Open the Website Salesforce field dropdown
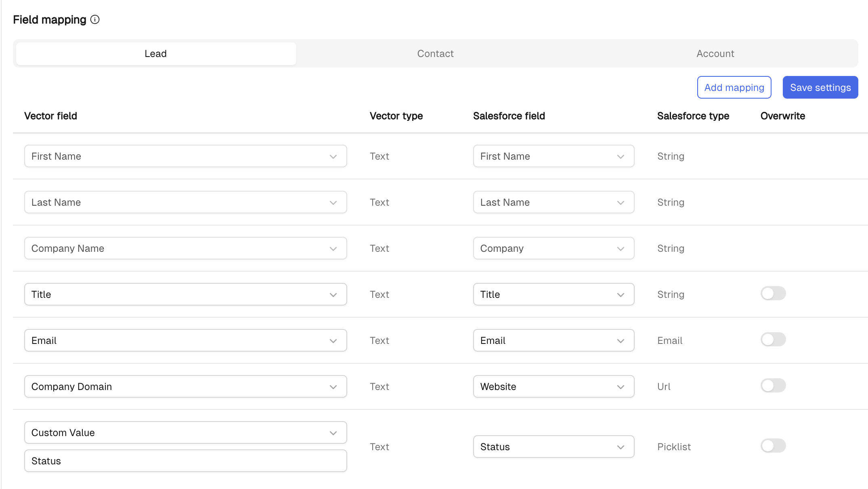868x489 pixels. 553,387
